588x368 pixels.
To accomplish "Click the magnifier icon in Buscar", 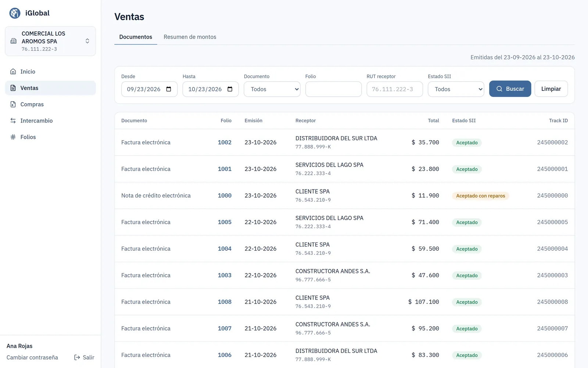I will 499,89.
